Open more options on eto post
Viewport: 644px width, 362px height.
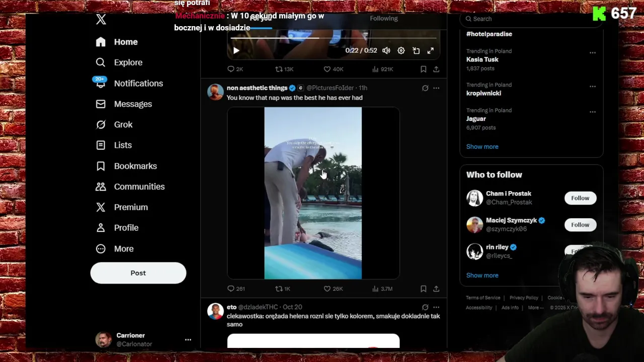[x=436, y=307]
